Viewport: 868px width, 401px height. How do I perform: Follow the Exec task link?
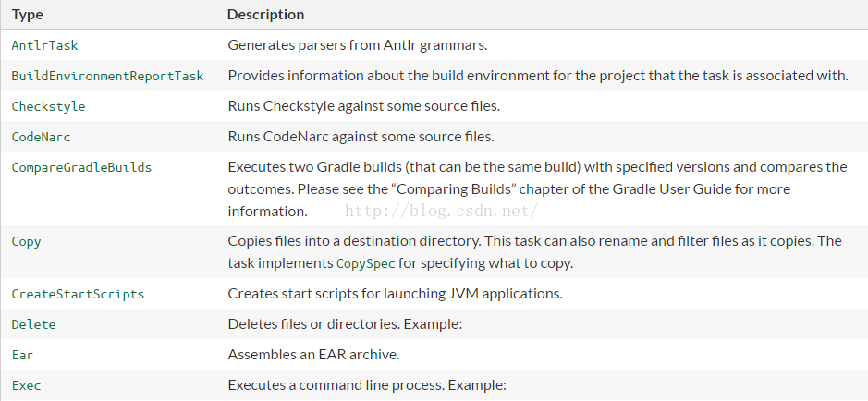pos(26,384)
